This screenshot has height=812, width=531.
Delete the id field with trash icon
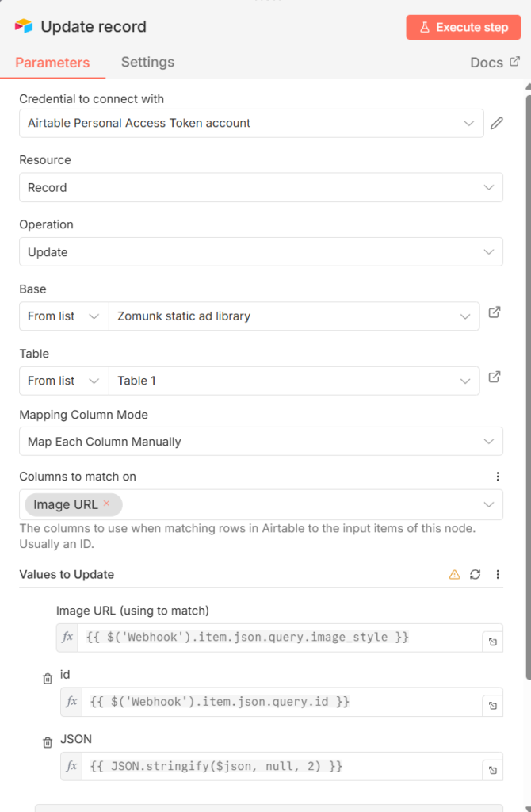48,678
